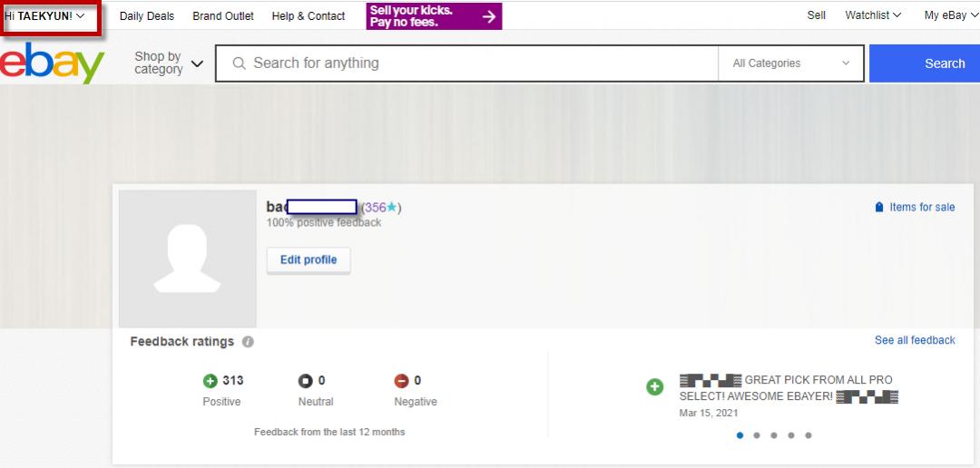Click the Feedback ratings info icon

[249, 342]
